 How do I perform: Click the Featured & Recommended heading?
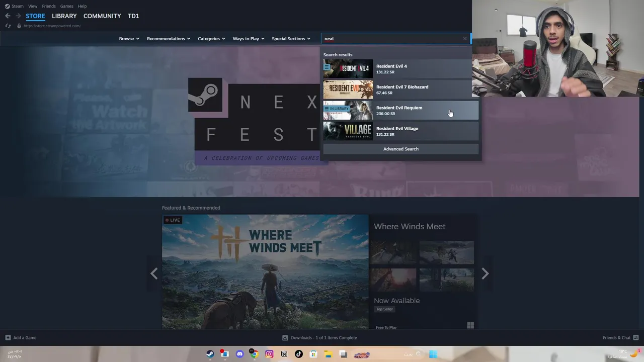191,208
